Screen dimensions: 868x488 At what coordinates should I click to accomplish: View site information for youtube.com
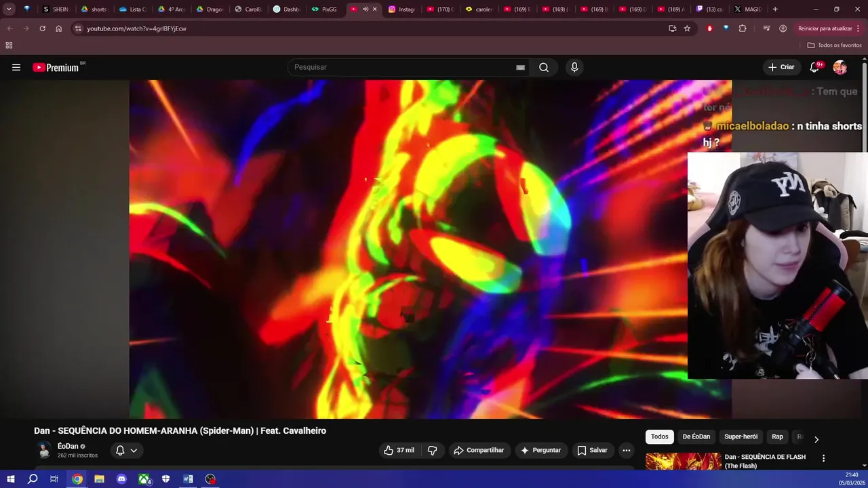pyautogui.click(x=78, y=28)
